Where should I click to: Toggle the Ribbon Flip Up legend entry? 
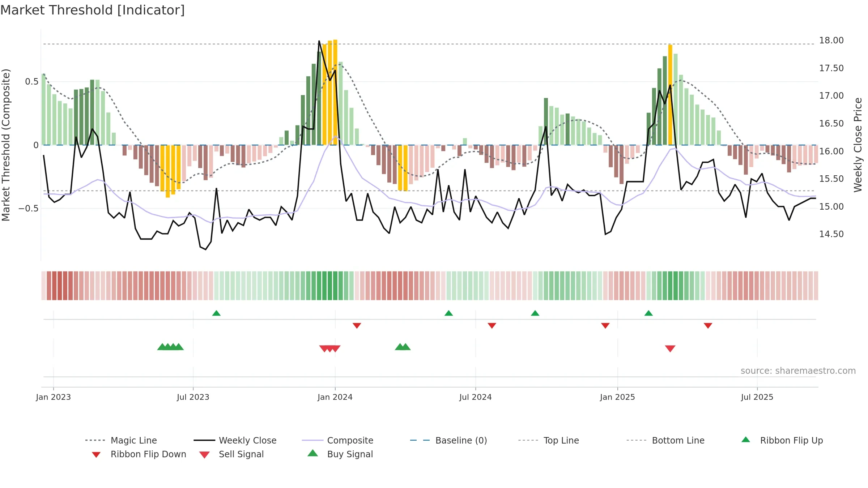point(782,440)
